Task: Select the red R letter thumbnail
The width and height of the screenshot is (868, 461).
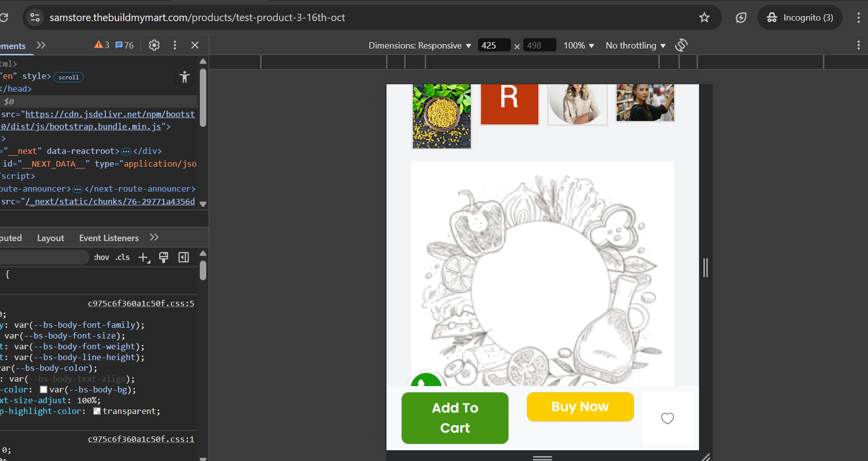Action: (509, 104)
